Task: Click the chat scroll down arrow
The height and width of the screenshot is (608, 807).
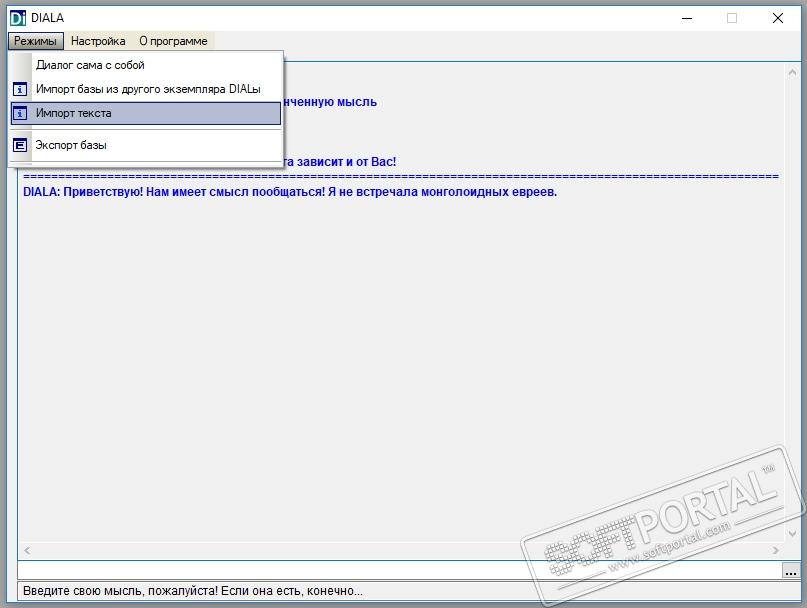Action: coord(792,534)
